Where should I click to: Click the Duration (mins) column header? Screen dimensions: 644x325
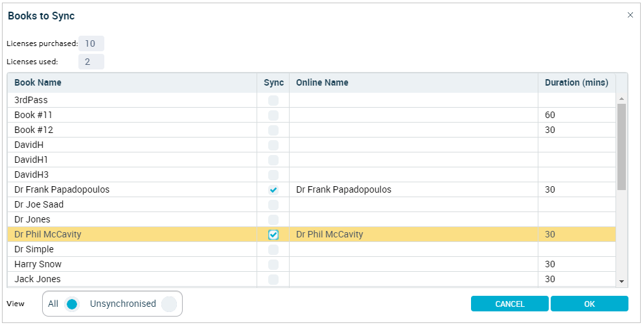pos(577,82)
